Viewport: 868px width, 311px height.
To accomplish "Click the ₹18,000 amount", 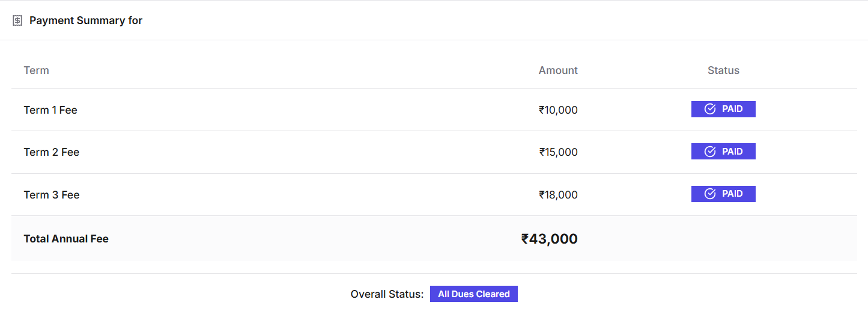I will [558, 195].
